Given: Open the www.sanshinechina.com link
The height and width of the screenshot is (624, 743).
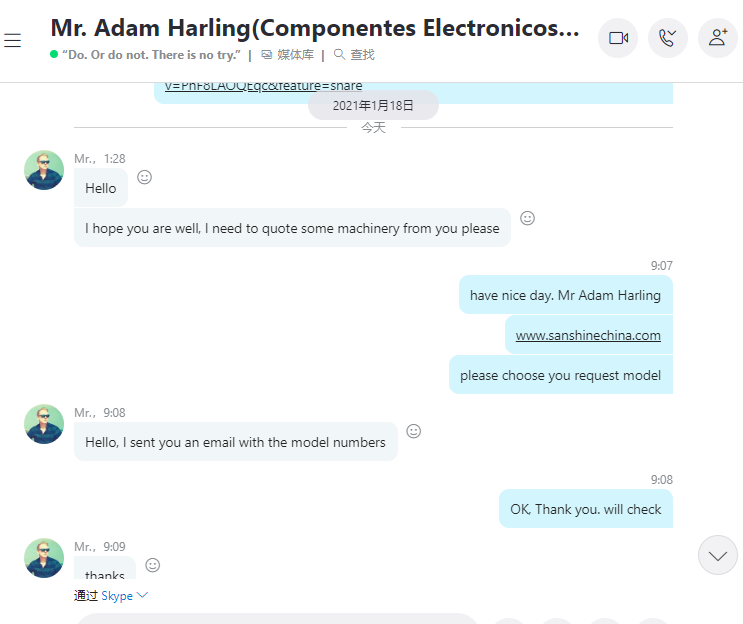Looking at the screenshot, I should pyautogui.click(x=588, y=335).
